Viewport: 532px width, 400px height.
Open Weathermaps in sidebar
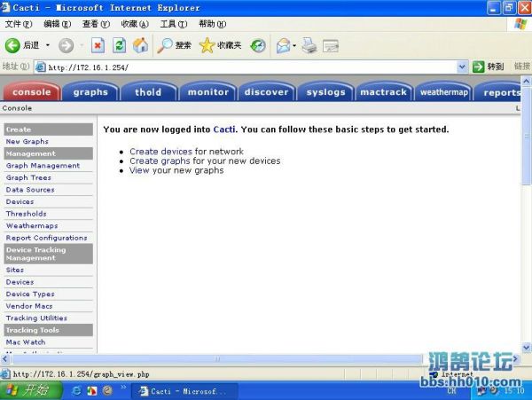point(32,226)
